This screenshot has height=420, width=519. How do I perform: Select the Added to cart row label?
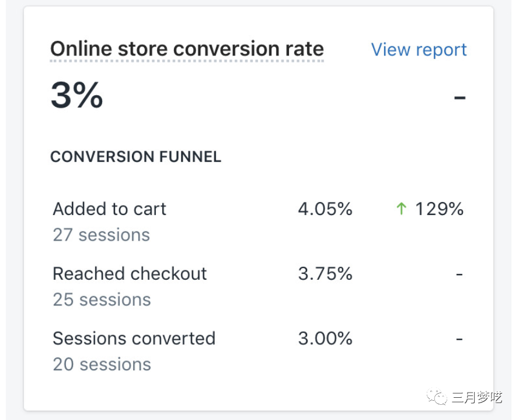click(x=110, y=209)
